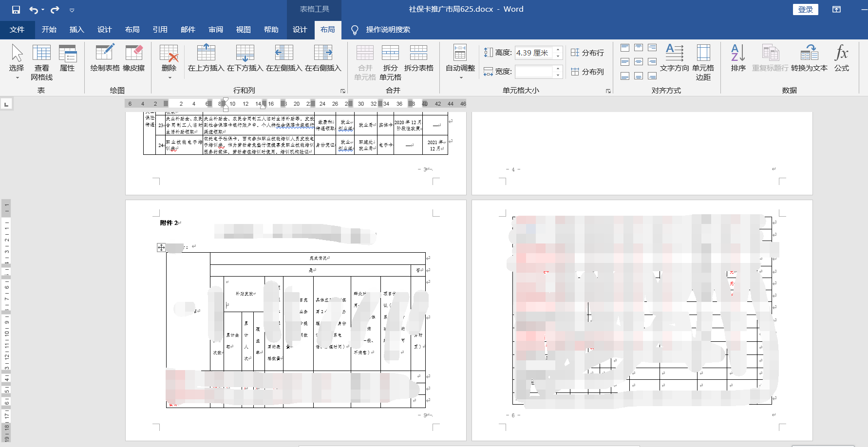Redo the last action
This screenshot has width=868, height=447.
(55, 10)
